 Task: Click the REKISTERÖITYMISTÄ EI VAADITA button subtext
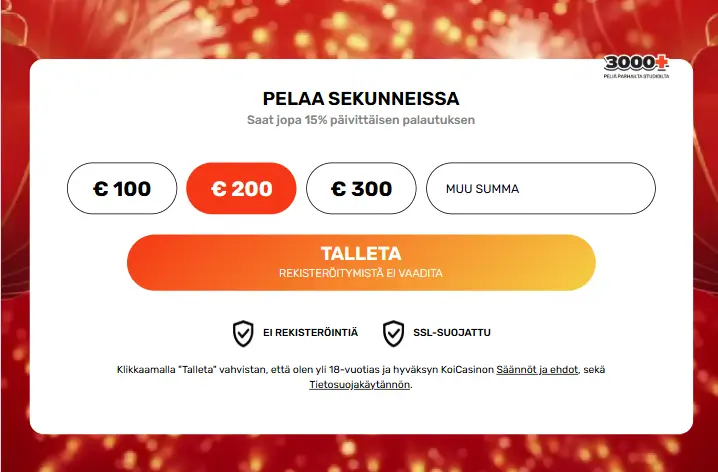pos(361,273)
